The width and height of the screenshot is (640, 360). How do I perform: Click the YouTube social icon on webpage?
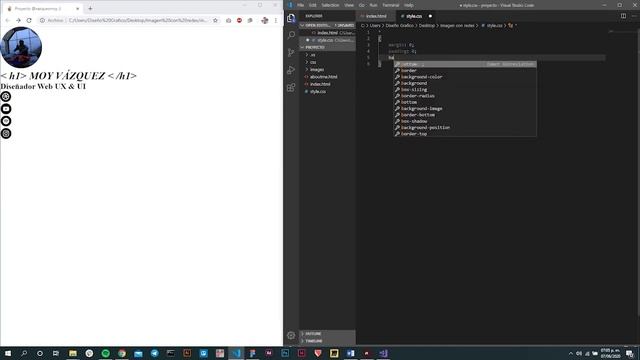(x=6, y=109)
